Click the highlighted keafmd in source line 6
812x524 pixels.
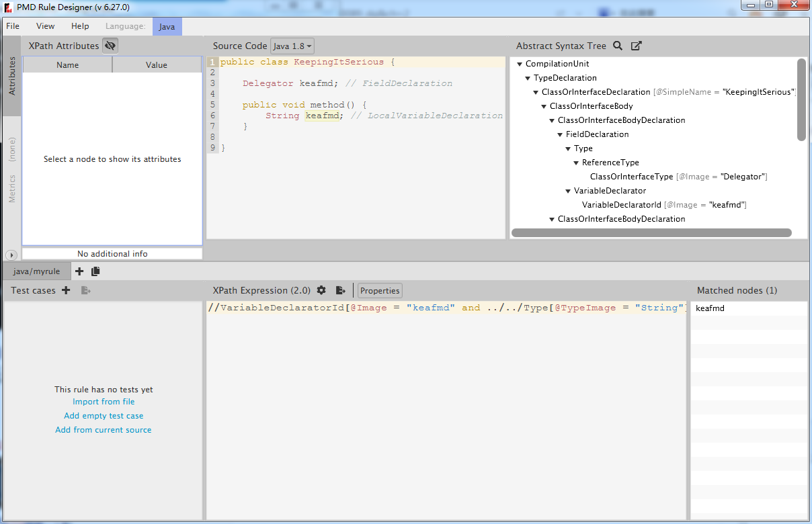pos(323,116)
